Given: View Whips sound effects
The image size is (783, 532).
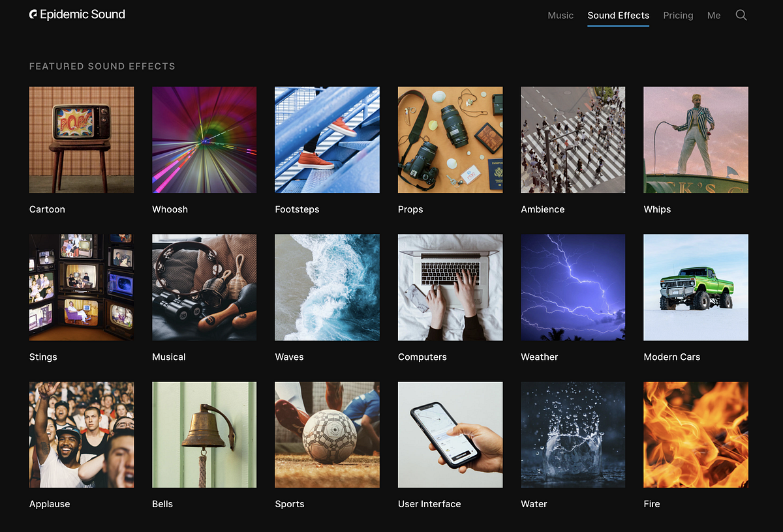Looking at the screenshot, I should tap(696, 140).
